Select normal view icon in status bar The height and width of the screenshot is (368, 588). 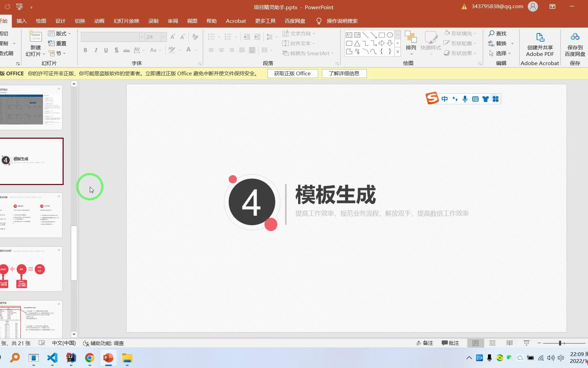[475, 343]
